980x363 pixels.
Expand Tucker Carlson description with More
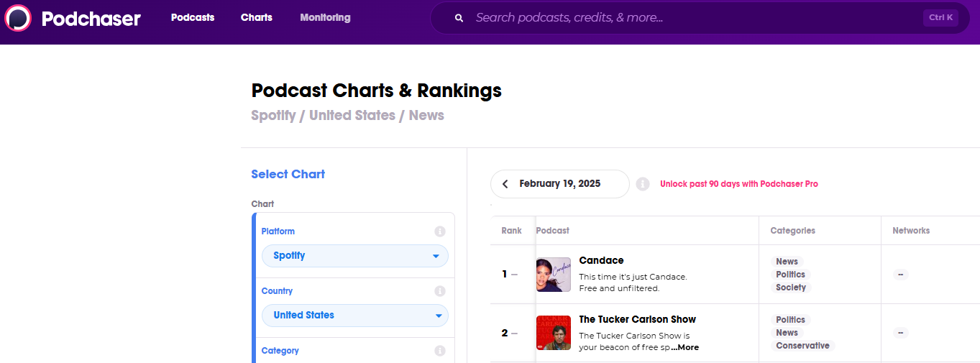coord(685,347)
